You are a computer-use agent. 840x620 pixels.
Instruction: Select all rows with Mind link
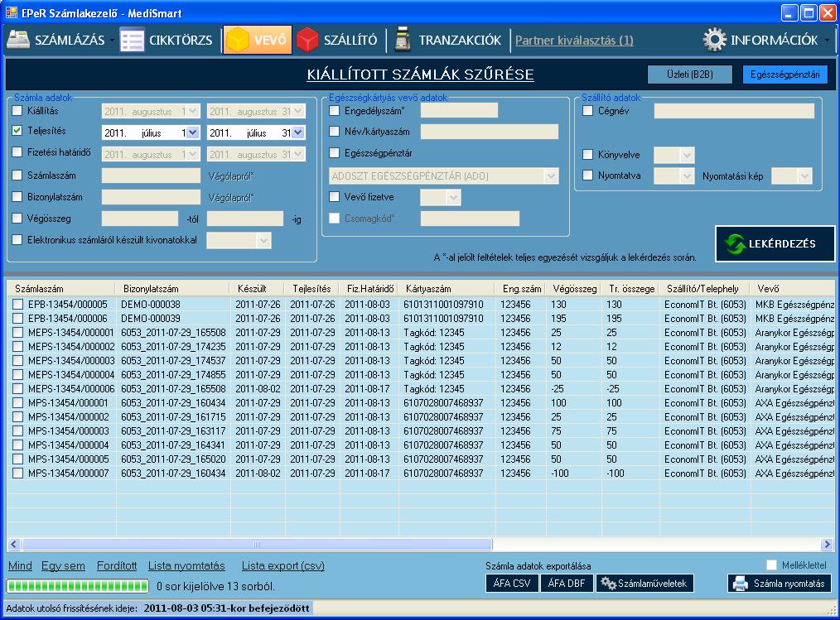(20, 565)
